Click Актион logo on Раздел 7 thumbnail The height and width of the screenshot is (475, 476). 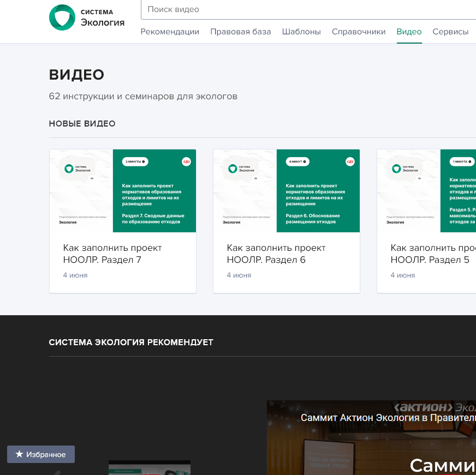tap(186, 161)
